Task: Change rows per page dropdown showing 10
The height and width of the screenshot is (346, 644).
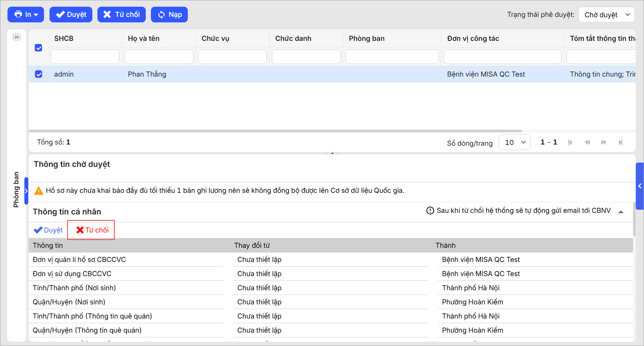Action: [514, 143]
